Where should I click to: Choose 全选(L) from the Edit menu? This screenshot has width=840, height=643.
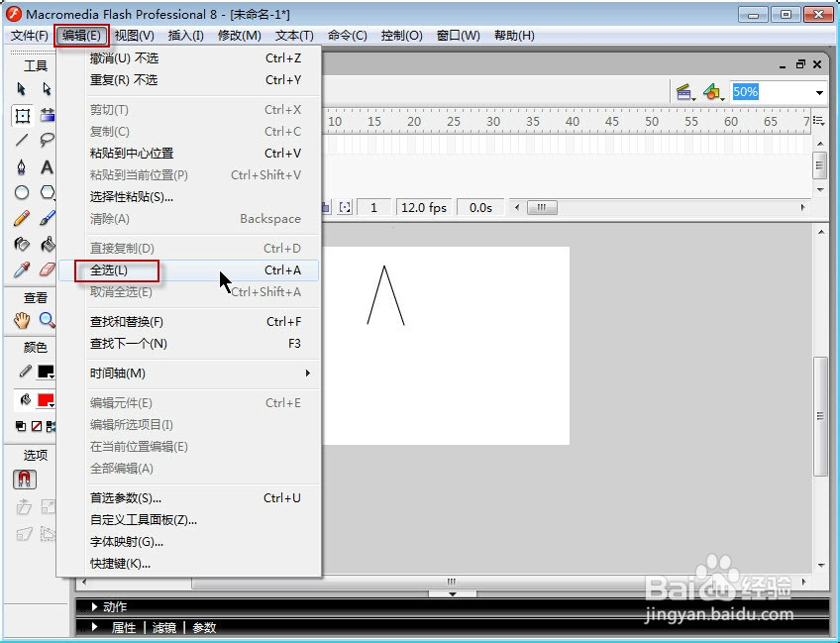(188, 270)
